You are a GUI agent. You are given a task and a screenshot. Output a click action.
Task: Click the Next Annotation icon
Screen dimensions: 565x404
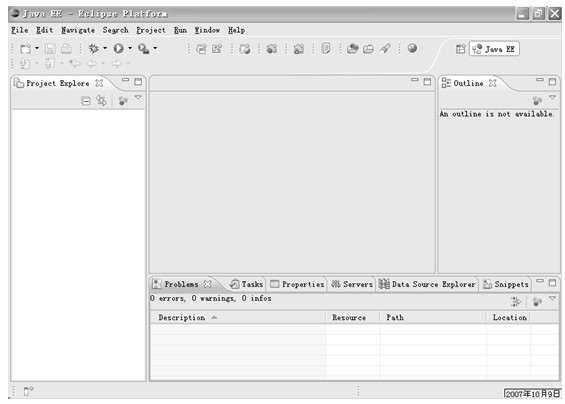[25, 64]
